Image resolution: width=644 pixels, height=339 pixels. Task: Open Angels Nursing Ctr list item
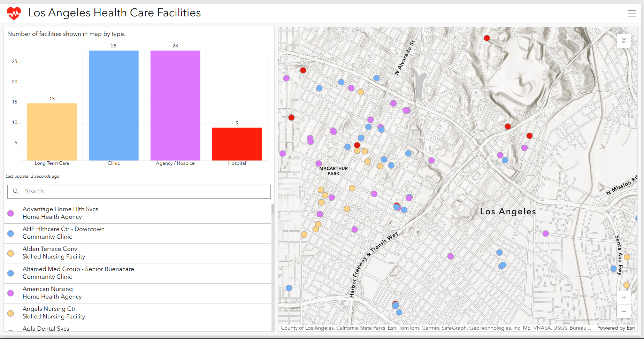pos(138,313)
